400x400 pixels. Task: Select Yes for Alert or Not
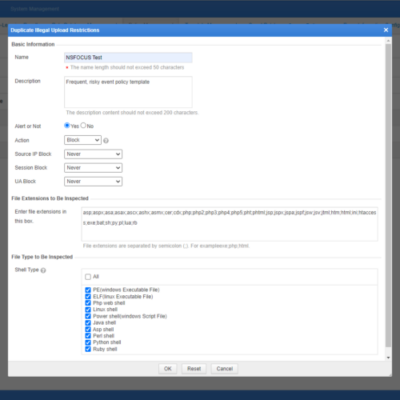(x=67, y=125)
